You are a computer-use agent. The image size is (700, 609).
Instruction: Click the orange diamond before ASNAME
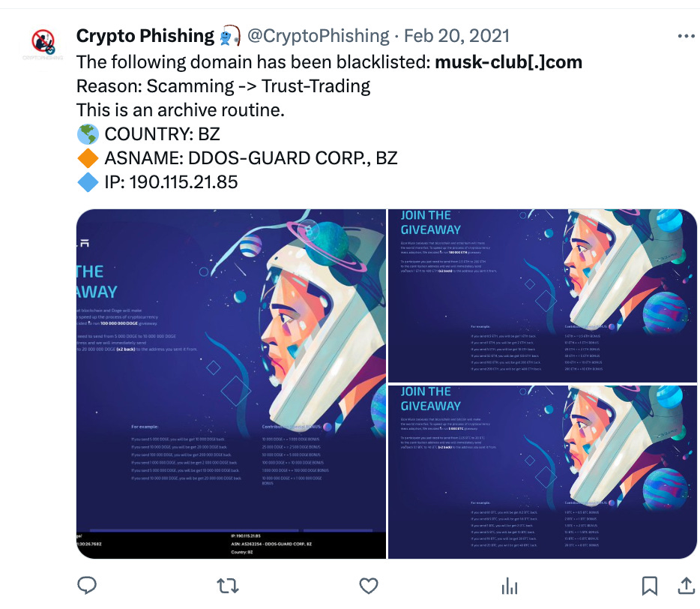[x=88, y=158]
